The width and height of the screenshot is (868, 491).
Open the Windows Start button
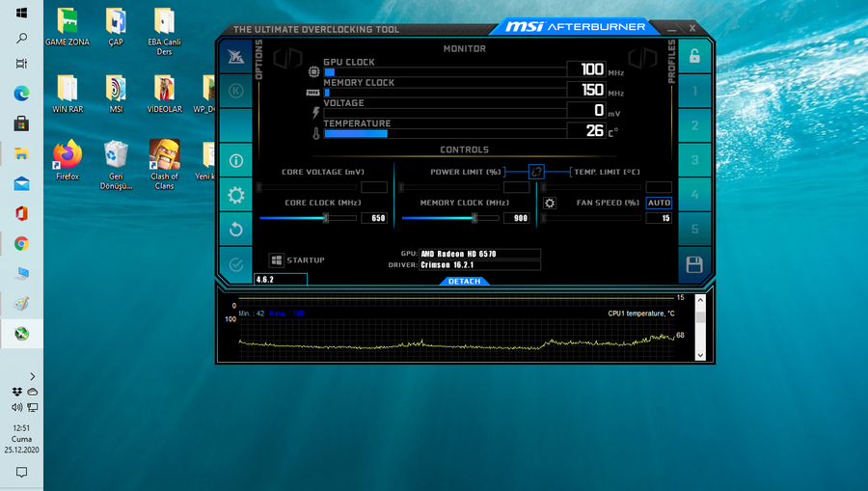(x=21, y=13)
